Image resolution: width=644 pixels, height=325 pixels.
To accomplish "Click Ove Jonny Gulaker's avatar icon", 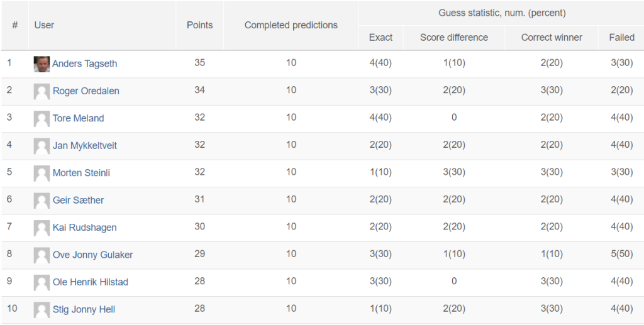I will point(42,256).
